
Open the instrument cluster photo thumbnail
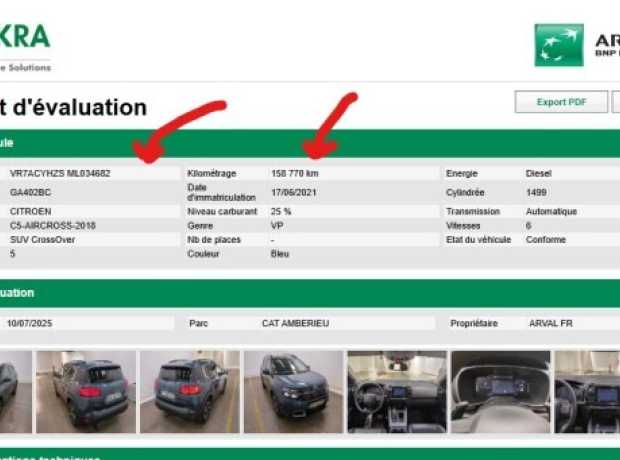click(501, 392)
